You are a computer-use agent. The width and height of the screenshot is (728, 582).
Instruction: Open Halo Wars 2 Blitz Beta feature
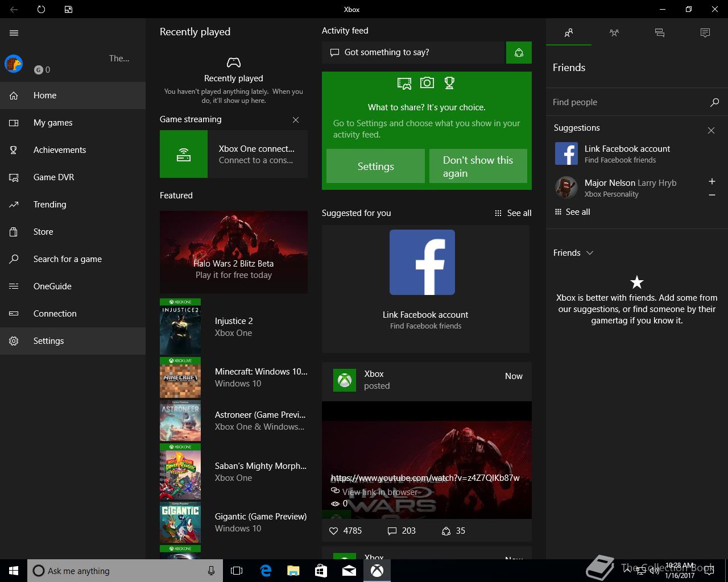[x=234, y=252]
